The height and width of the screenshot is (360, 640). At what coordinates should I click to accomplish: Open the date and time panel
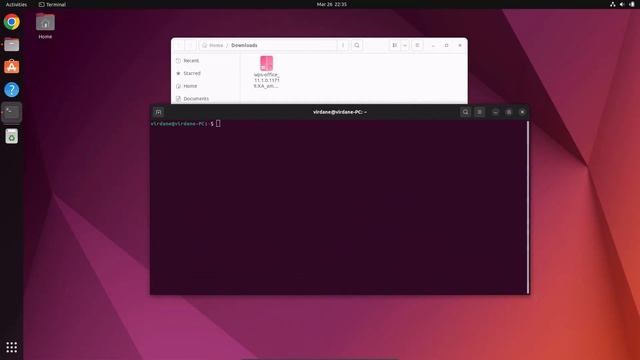[x=331, y=4]
